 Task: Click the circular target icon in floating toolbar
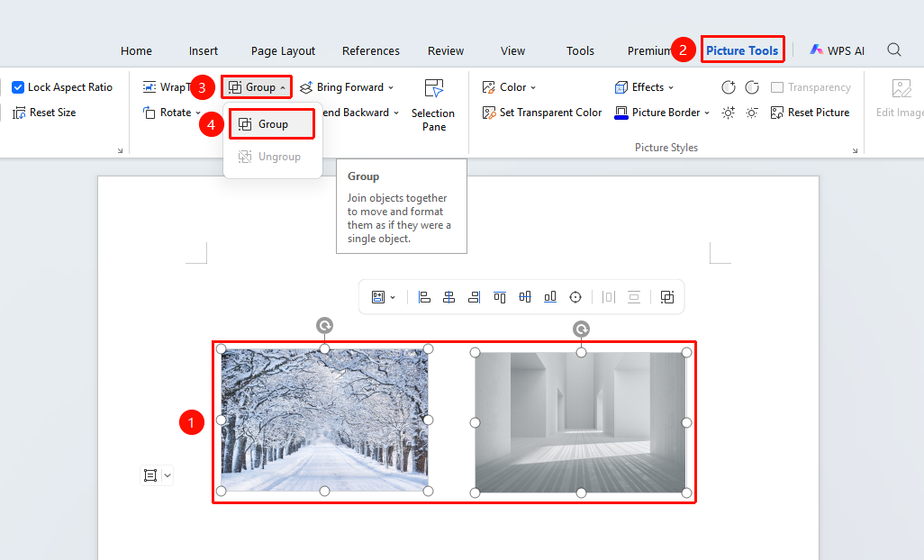(575, 297)
